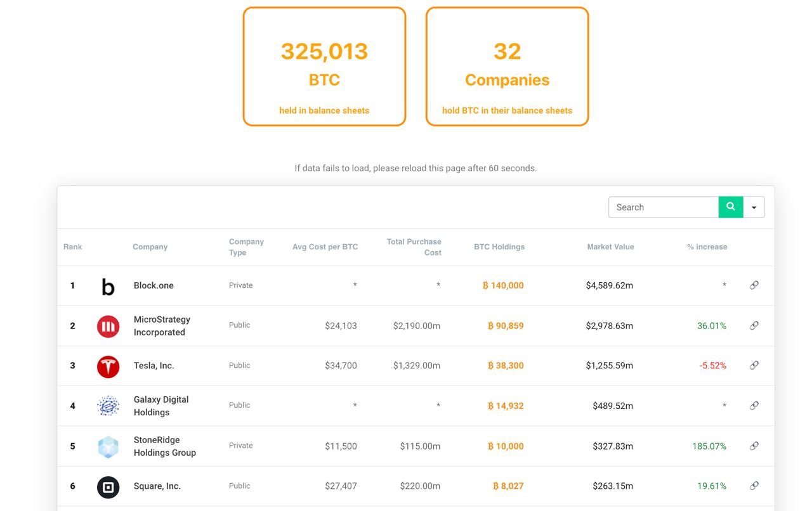Sort by Total Purchase Cost header
Screen dimensions: 812x511
point(414,247)
